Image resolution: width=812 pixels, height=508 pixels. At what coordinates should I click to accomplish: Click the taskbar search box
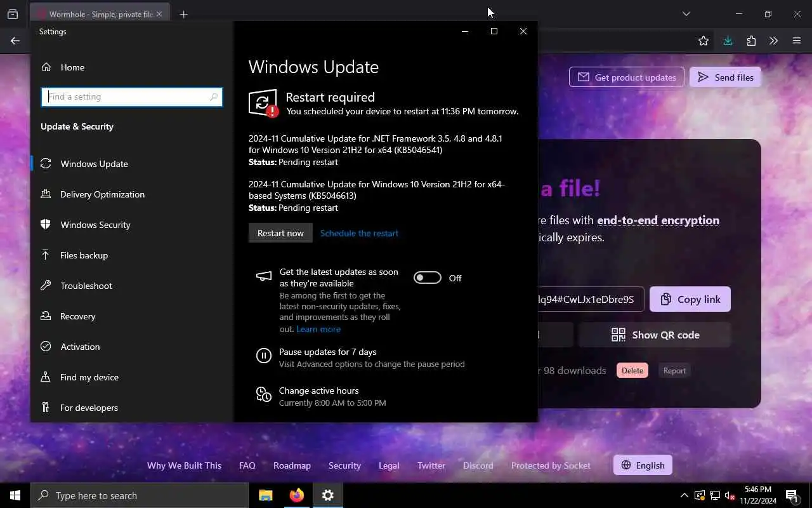(140, 495)
